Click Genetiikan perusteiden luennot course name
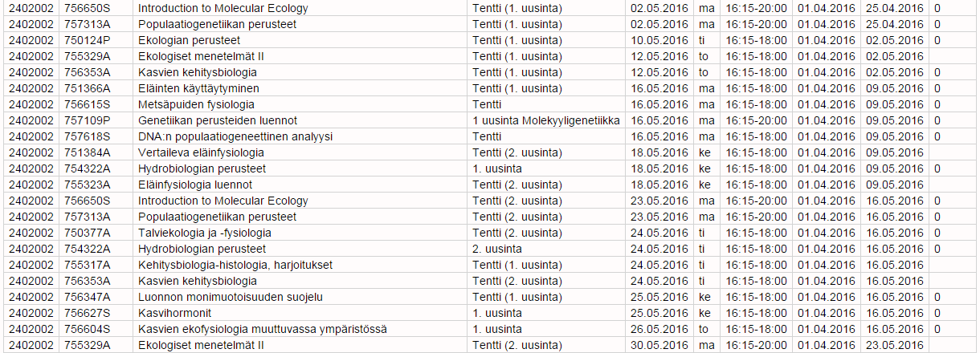980x353 pixels. click(x=218, y=120)
